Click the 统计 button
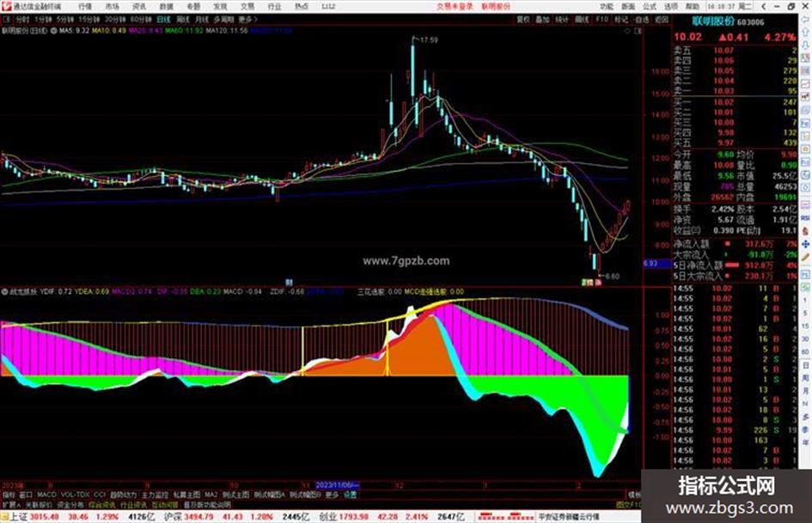The width and height of the screenshot is (812, 523). 562,19
